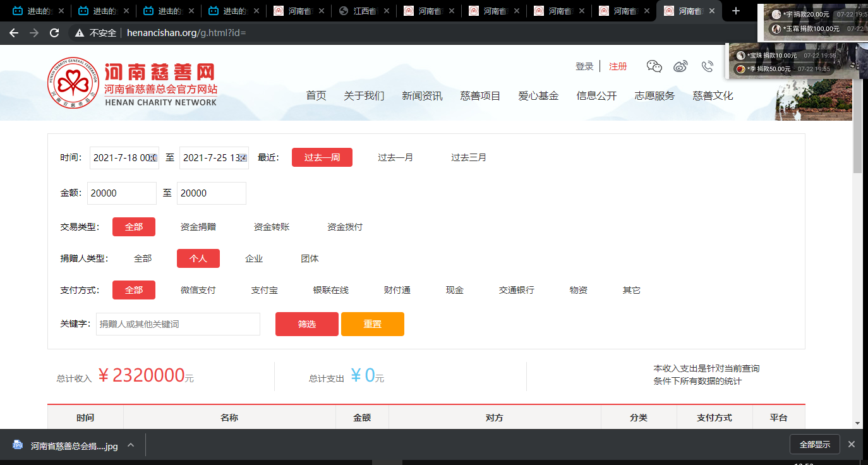
Task: Select the 过去一周 time range
Action: coord(322,157)
